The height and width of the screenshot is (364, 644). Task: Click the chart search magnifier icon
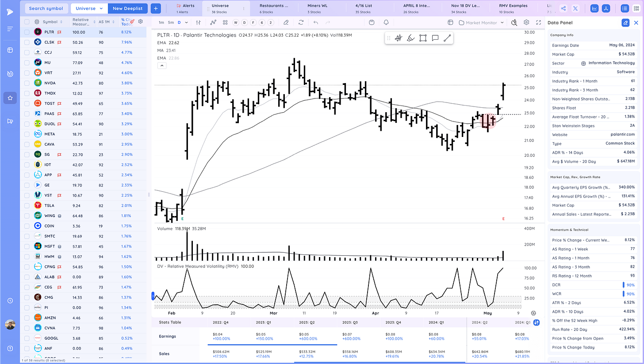click(514, 22)
